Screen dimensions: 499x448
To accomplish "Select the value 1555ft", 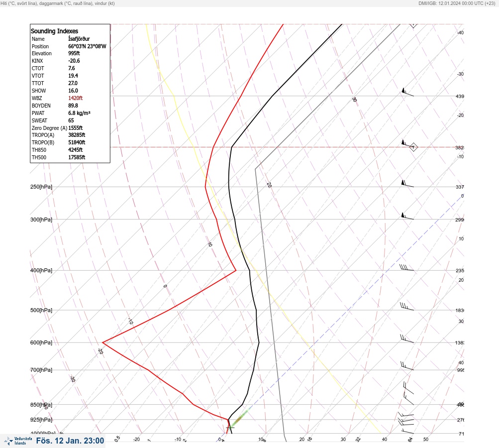I will pyautogui.click(x=76, y=128).
